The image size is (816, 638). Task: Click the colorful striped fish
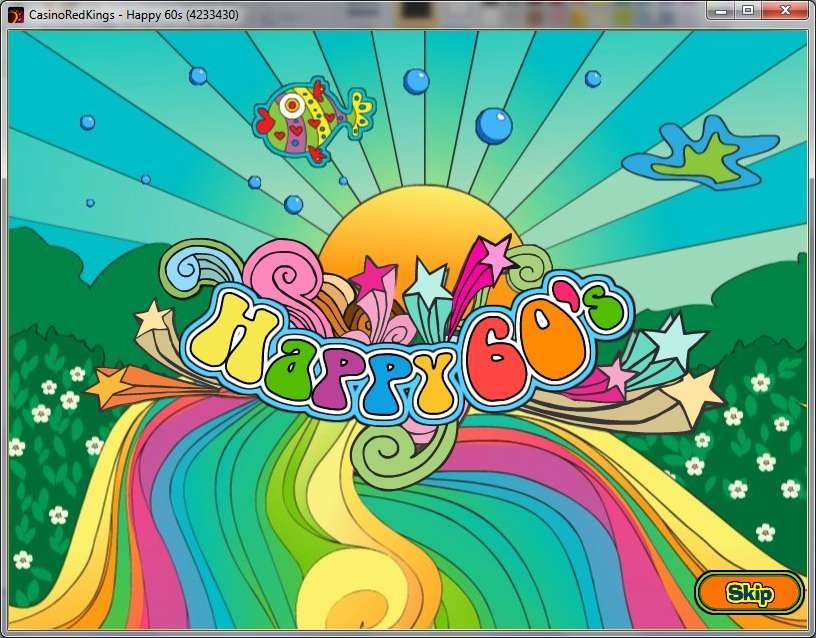pos(314,120)
